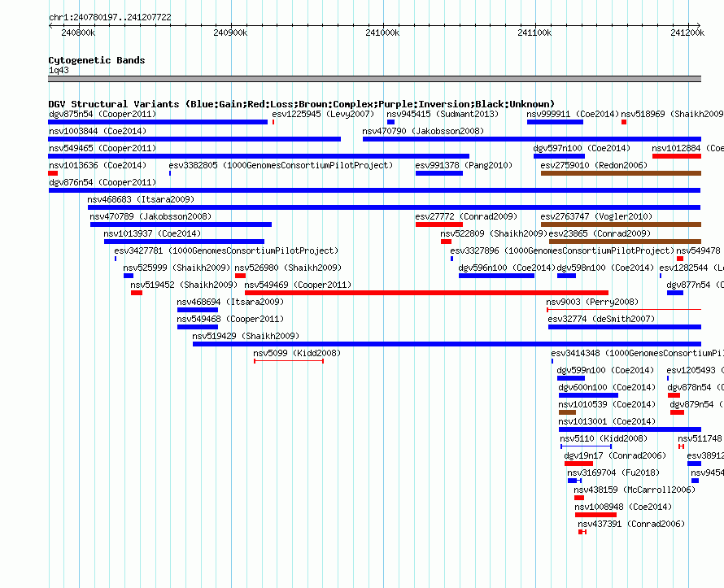The image size is (724, 588).
Task: Select dgv600n100 (Coe2014) label
Action: click(607, 387)
